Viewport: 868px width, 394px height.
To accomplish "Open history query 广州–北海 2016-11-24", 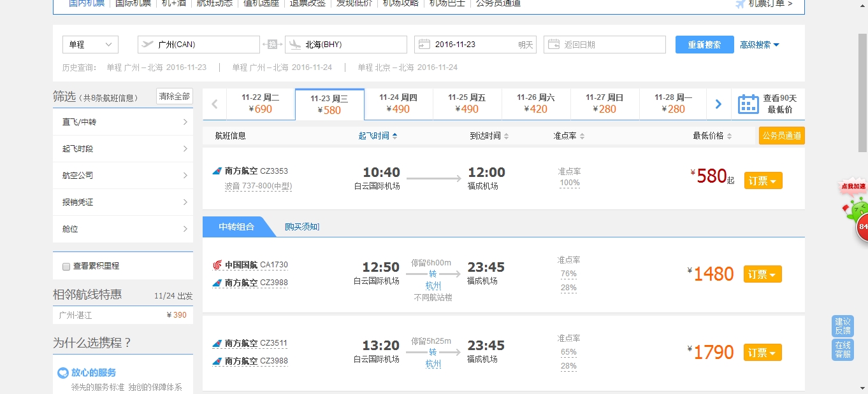I will click(x=282, y=67).
